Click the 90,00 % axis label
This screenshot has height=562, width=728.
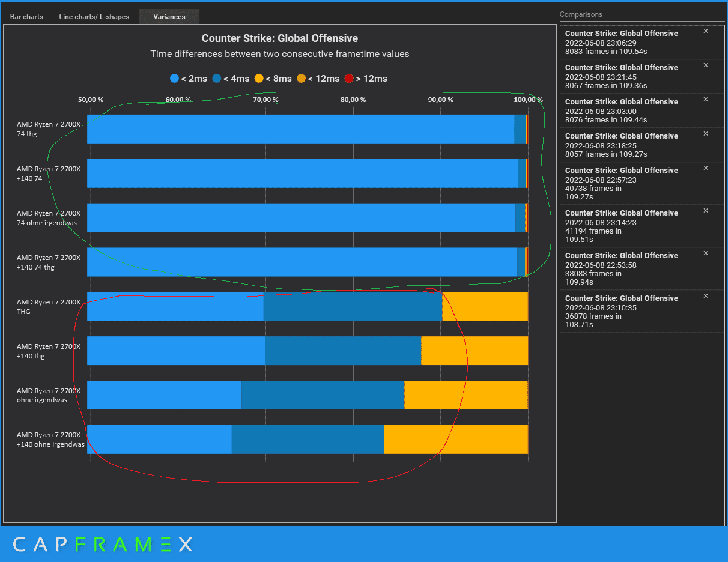[441, 100]
